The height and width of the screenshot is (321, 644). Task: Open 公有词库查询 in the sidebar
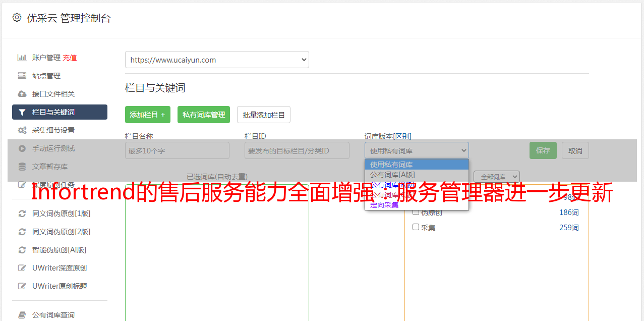(53, 315)
